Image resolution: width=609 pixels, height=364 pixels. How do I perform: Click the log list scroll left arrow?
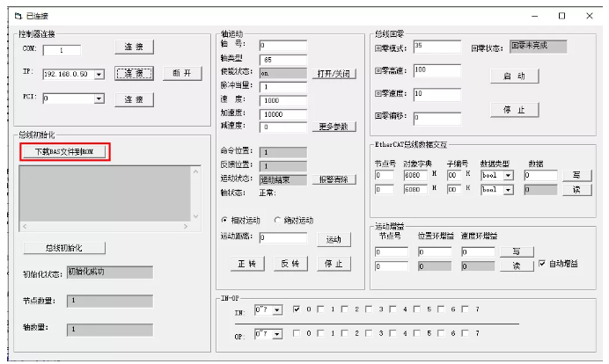25,226
